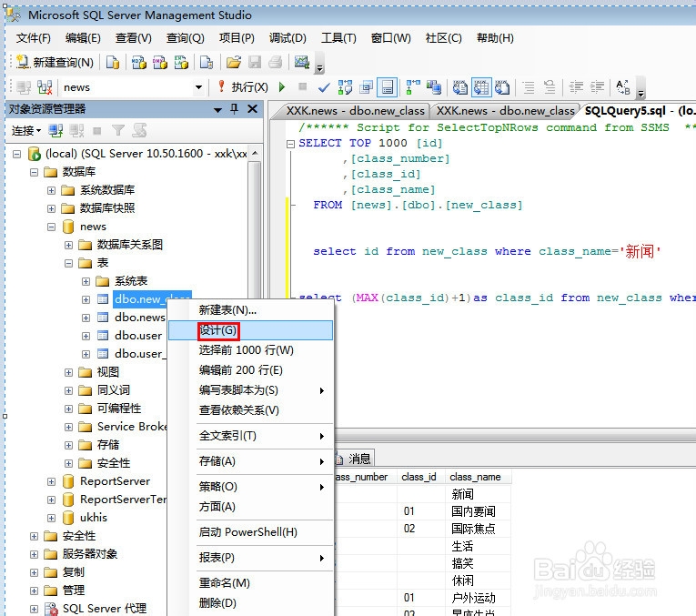This screenshot has height=616, width=696.
Task: Open the news database dropdown
Action: (198, 87)
